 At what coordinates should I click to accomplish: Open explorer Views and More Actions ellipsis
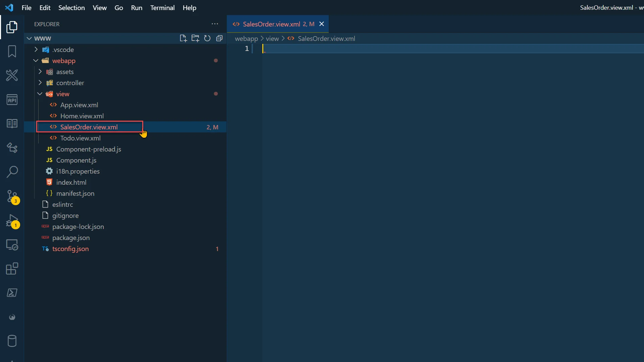point(215,24)
